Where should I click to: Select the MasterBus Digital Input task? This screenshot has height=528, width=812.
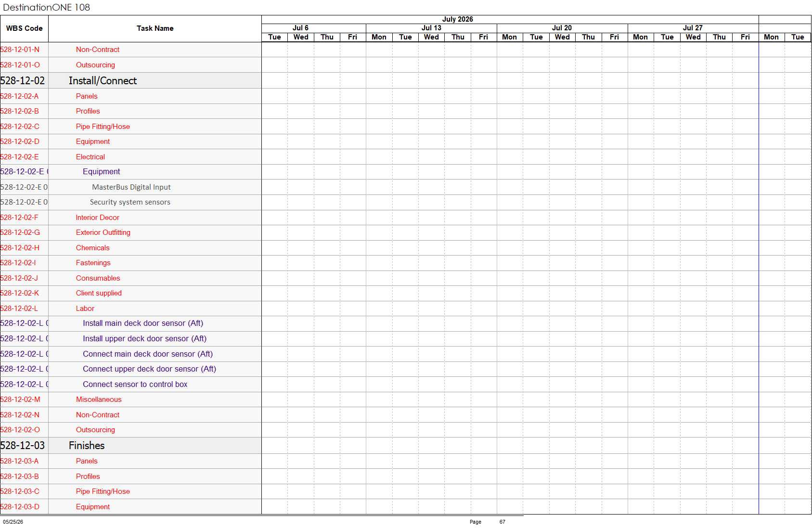point(131,187)
